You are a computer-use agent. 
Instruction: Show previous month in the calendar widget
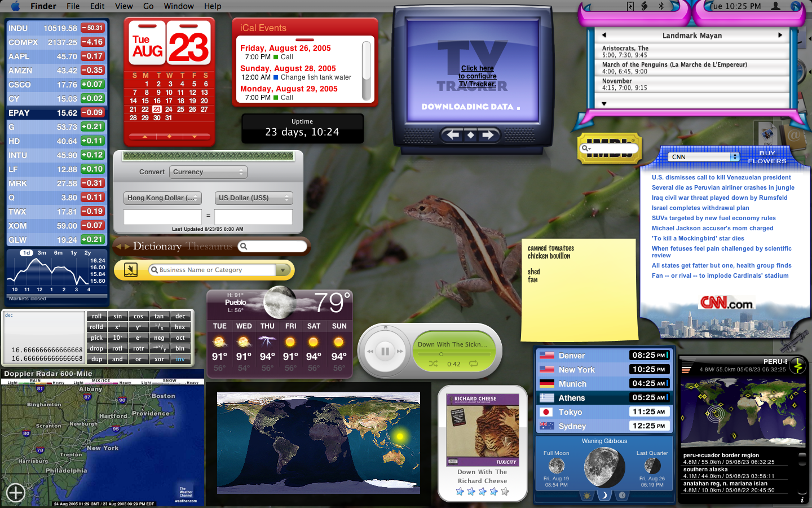point(145,137)
